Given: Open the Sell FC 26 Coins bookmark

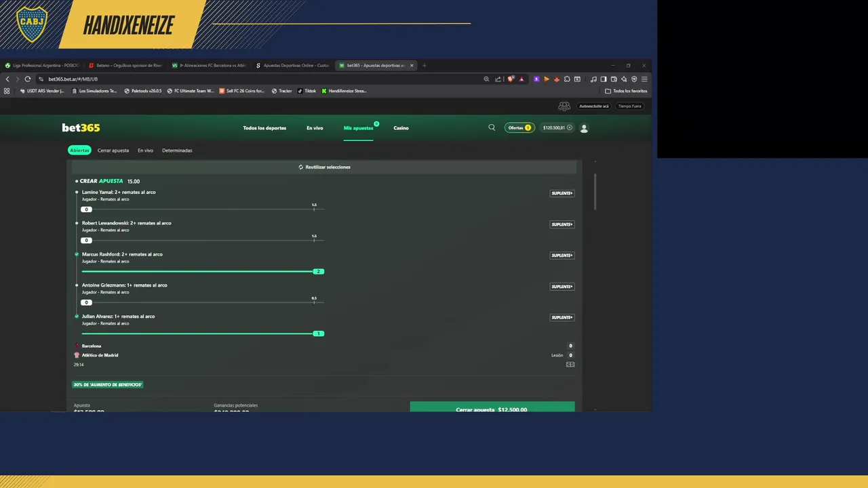Looking at the screenshot, I should click(242, 91).
